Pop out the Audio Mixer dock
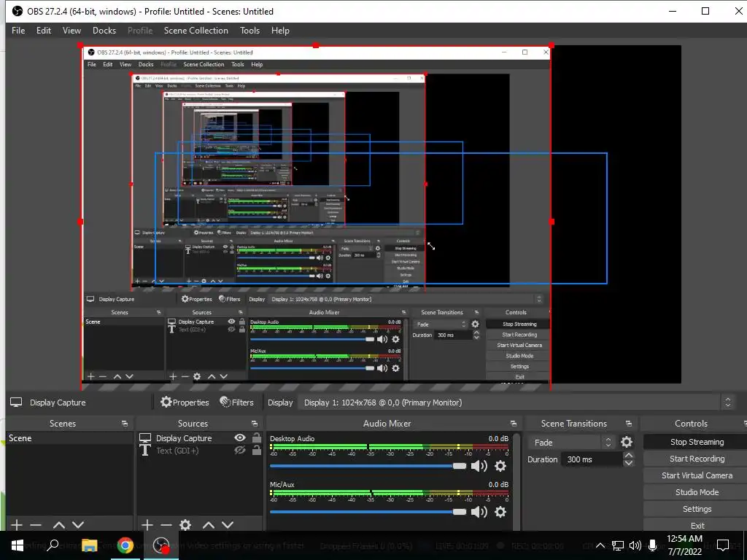This screenshot has height=560, width=747. (x=513, y=424)
